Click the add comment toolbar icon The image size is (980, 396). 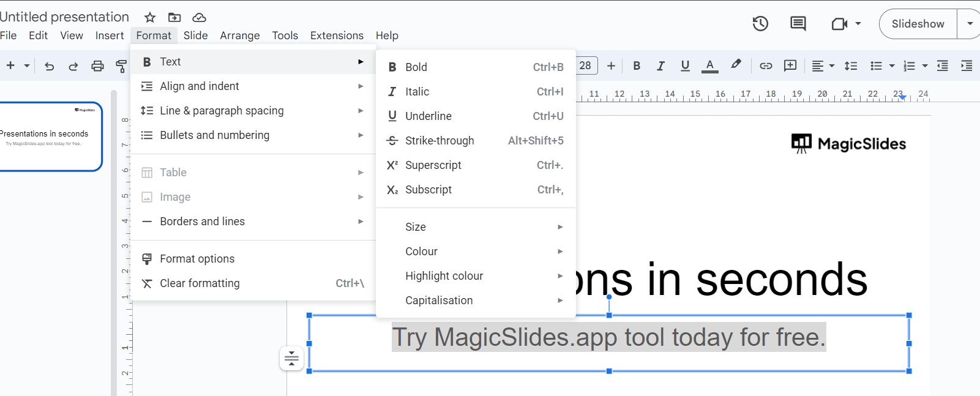790,65
